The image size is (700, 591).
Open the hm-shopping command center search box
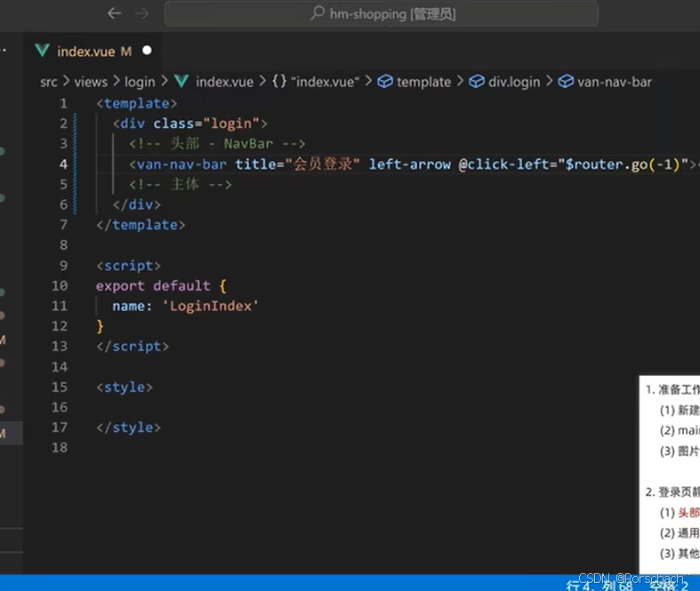coord(382,14)
